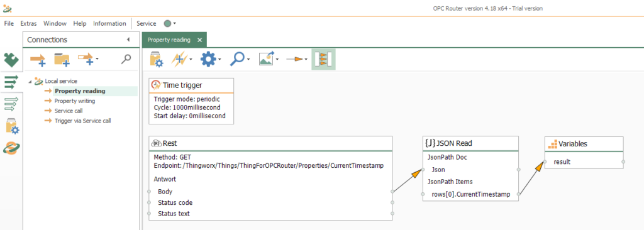Viewport: 644px width, 230px height.
Task: Open the search magnifier in Connections panel
Action: pyautogui.click(x=126, y=59)
